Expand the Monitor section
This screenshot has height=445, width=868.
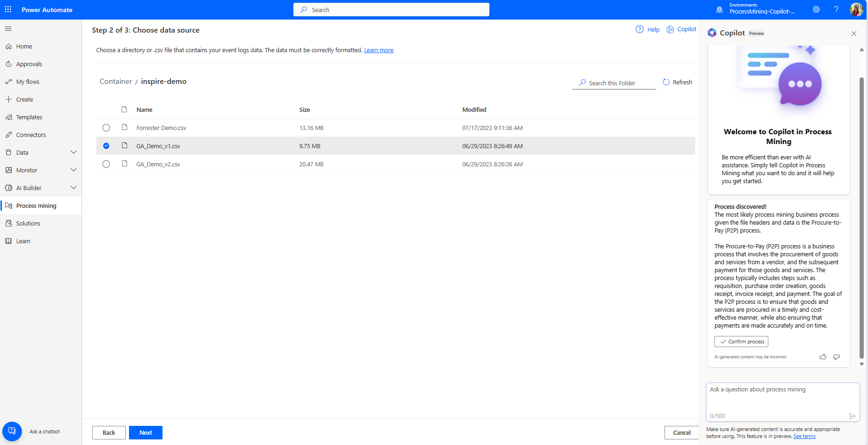pyautogui.click(x=74, y=170)
